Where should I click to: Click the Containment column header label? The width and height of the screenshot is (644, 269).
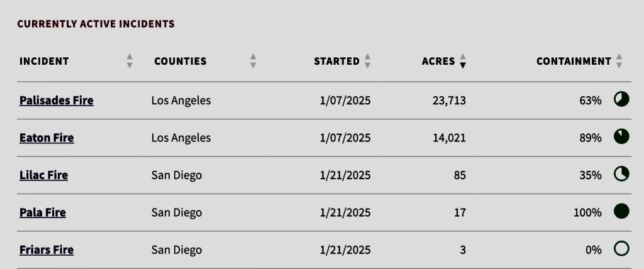pos(574,61)
